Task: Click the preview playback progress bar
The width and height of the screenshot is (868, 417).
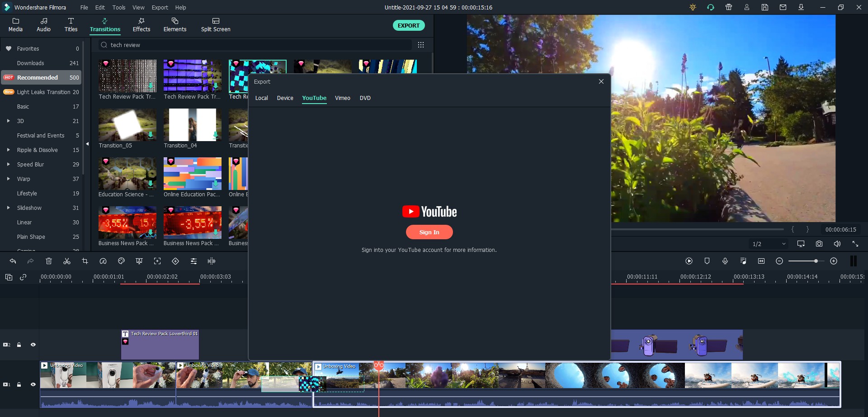Action: point(697,229)
